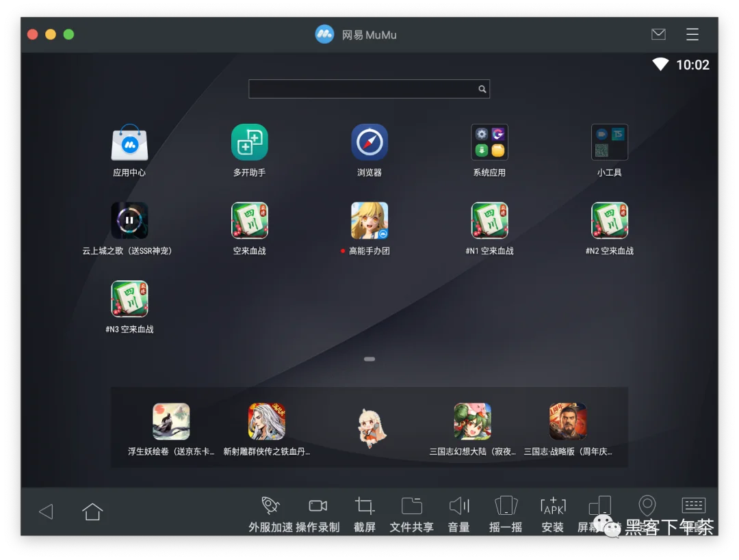Trigger the 摇一摇 shake function
Screen dimensions: 739x560
coord(506,514)
